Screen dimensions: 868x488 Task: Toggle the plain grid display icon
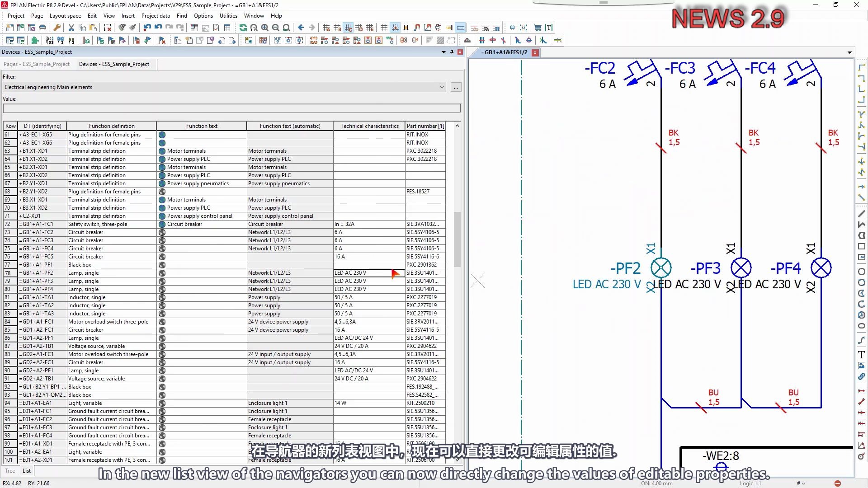[384, 28]
